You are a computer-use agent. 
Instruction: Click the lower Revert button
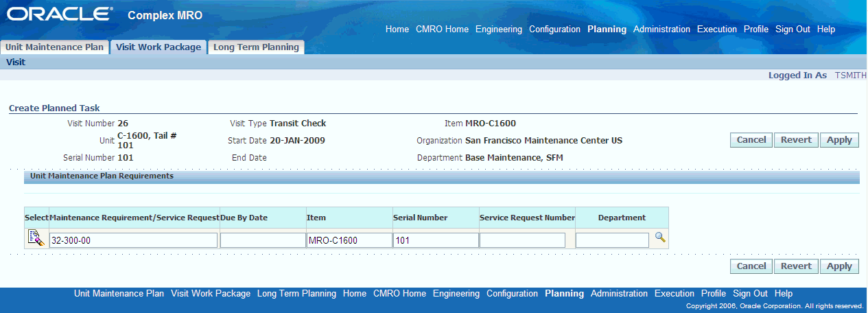pyautogui.click(x=796, y=266)
